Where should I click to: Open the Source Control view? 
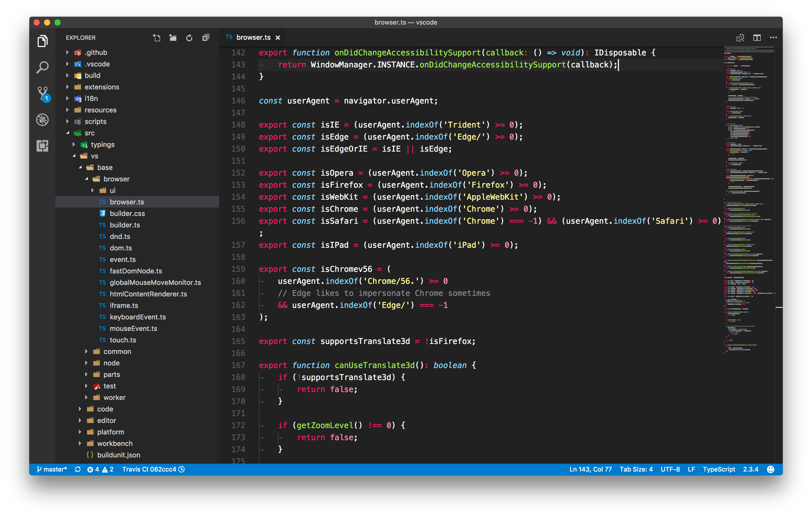tap(43, 93)
